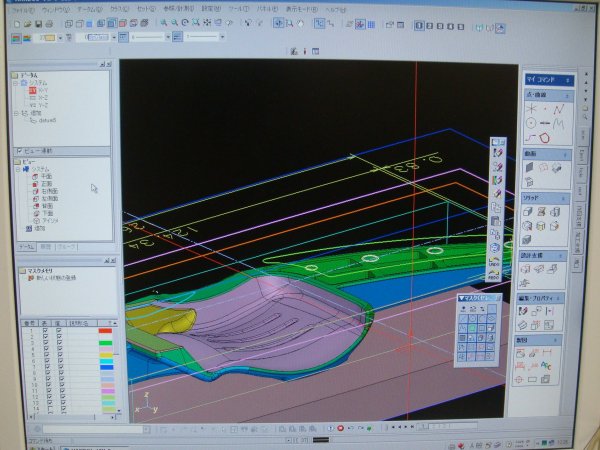
Task: Toggle the ビュー連動 checkbox
Action: (x=20, y=151)
